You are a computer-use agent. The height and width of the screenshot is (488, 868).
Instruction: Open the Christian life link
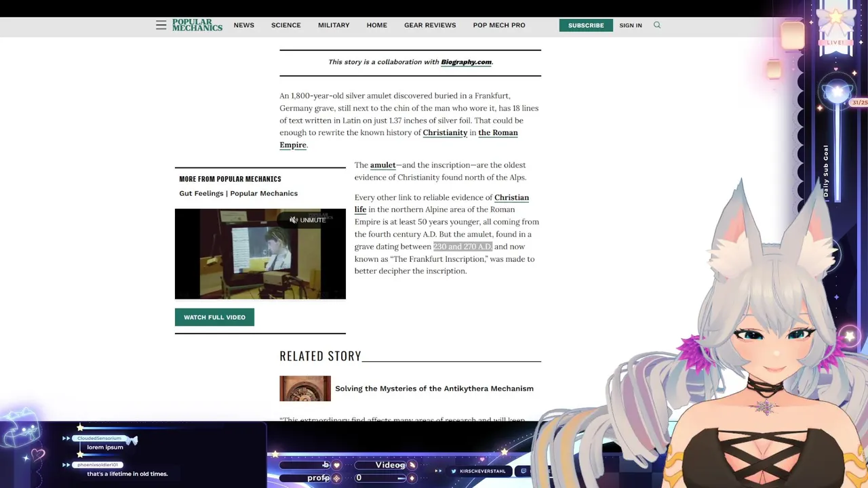pos(511,197)
